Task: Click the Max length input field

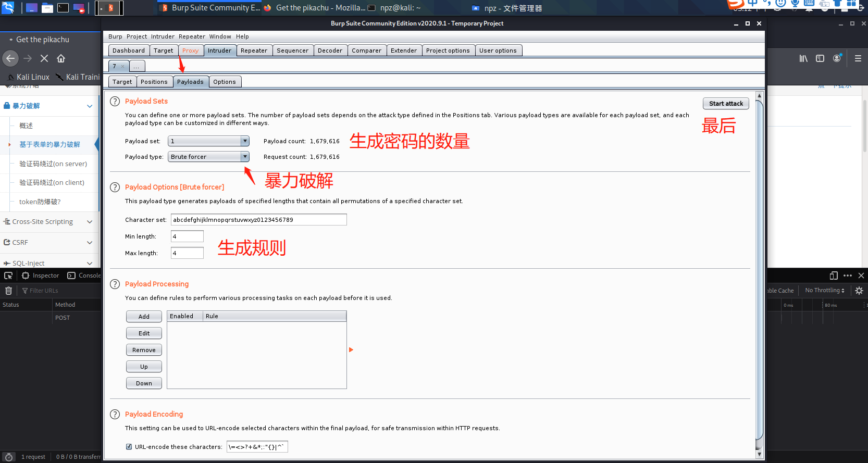Action: coord(187,253)
